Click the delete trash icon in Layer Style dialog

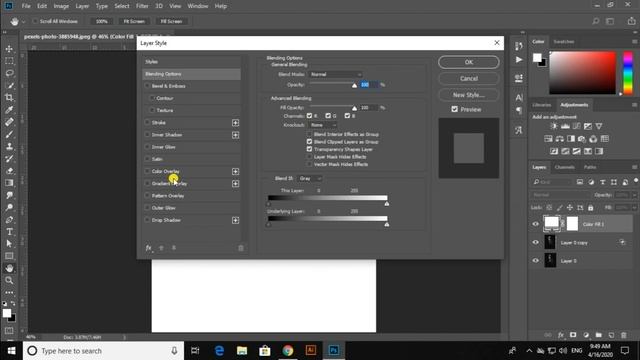[241, 248]
